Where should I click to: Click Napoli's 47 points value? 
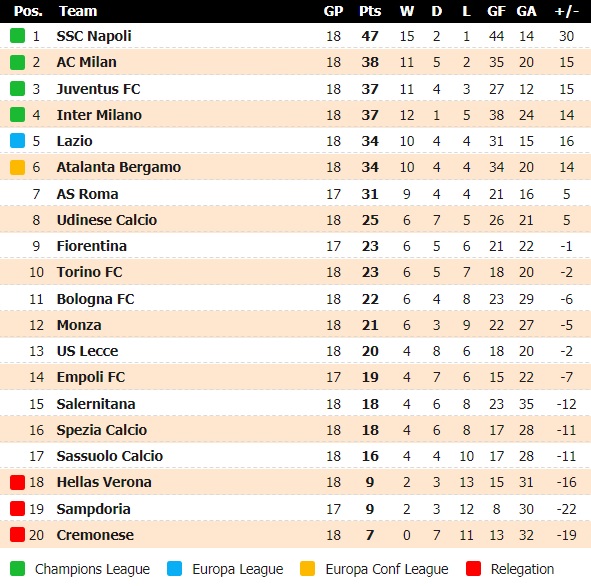tap(370, 36)
